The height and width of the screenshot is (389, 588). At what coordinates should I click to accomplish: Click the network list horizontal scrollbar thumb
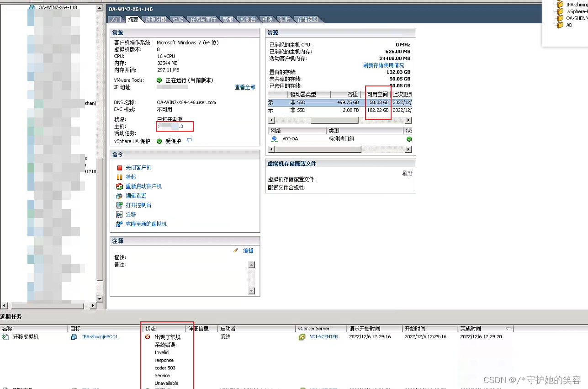[x=318, y=149]
